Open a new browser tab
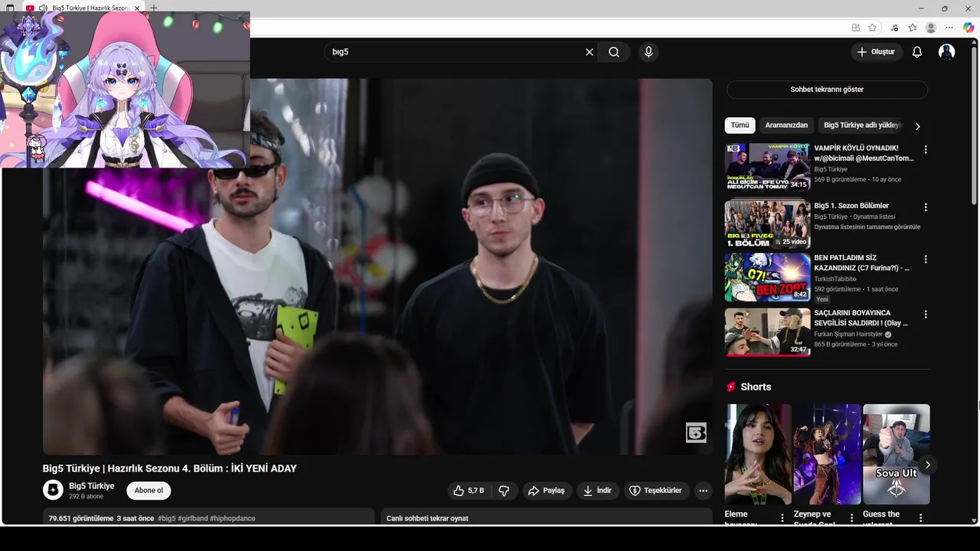This screenshot has width=980, height=551. (x=154, y=8)
